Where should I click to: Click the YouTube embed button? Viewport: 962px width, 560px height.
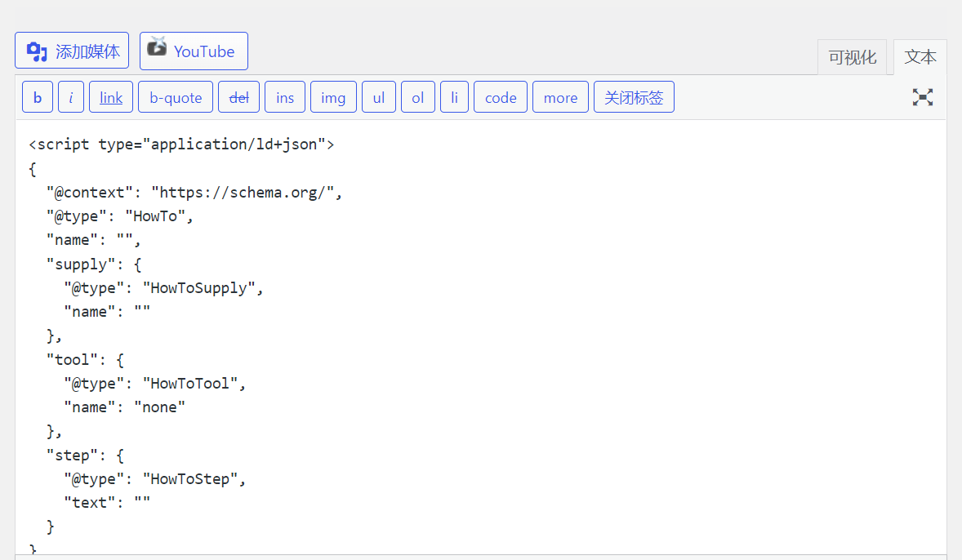[194, 50]
